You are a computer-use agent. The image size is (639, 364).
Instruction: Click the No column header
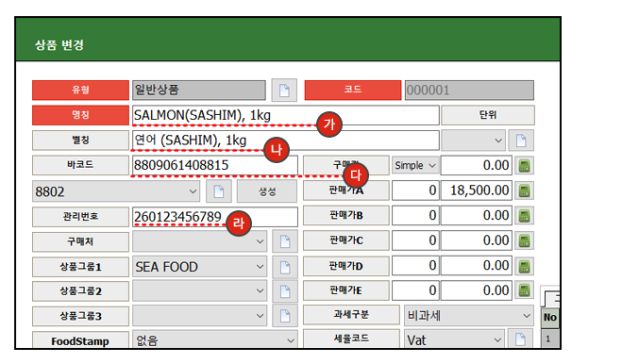click(x=549, y=318)
